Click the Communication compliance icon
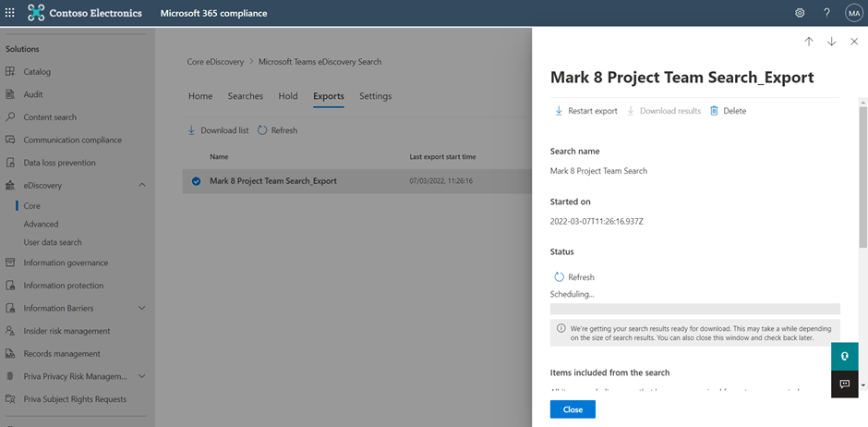 pyautogui.click(x=10, y=140)
